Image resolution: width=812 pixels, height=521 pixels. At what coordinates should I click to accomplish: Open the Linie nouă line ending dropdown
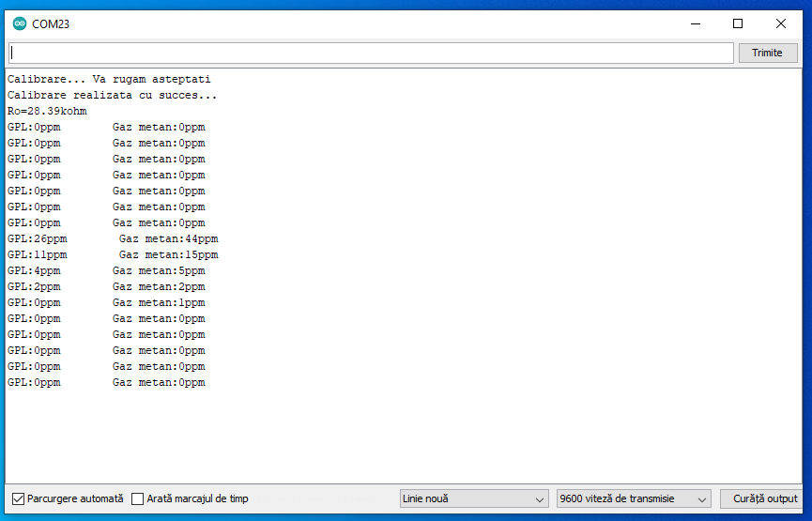click(474, 499)
